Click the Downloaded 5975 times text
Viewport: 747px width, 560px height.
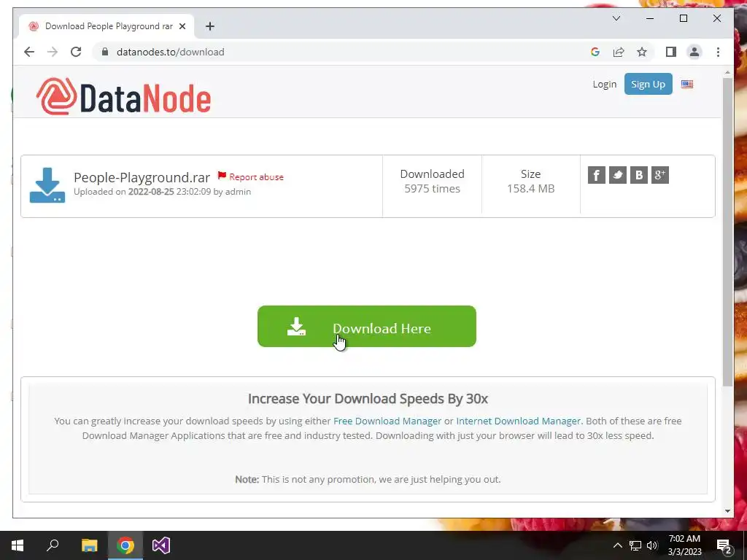pyautogui.click(x=432, y=182)
